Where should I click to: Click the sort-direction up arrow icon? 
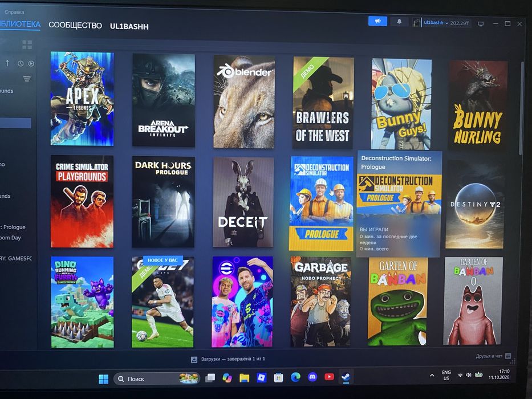[x=7, y=63]
